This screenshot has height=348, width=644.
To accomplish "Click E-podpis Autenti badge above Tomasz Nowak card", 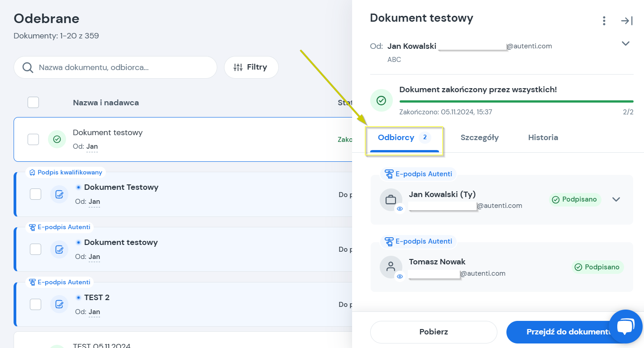I will click(x=419, y=241).
